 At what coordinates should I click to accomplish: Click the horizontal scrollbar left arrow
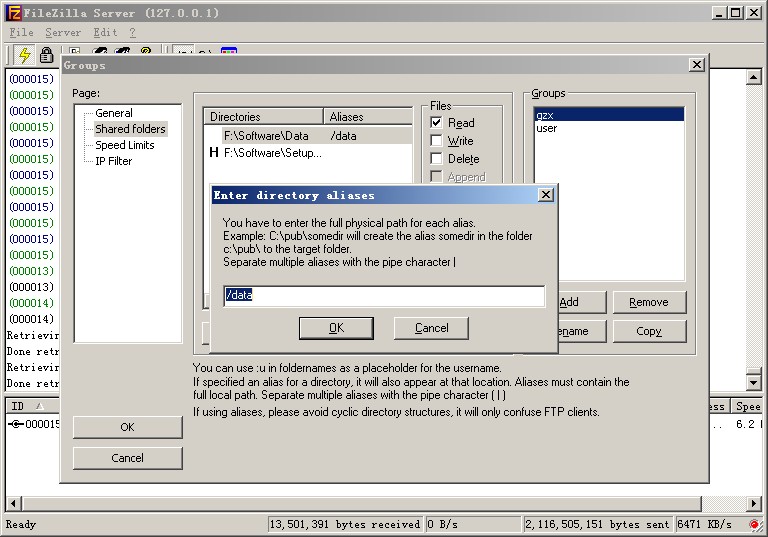(13, 504)
